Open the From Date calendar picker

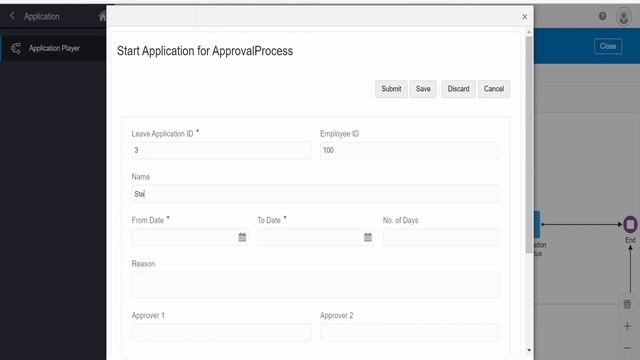pos(242,237)
